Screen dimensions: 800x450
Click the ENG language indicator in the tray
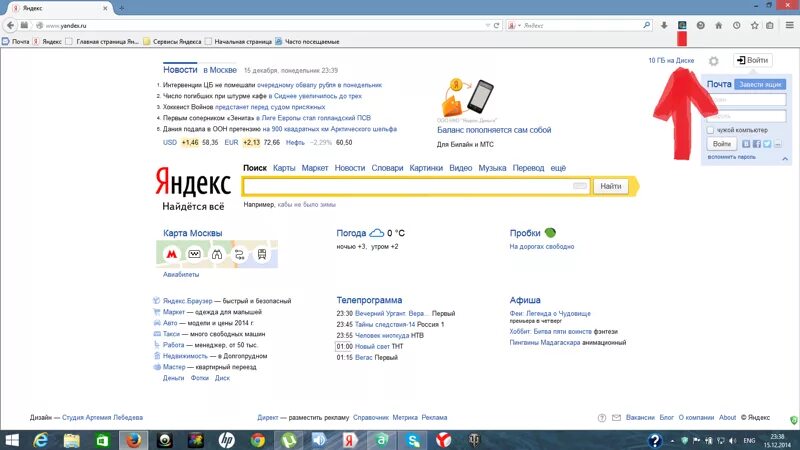click(x=749, y=440)
